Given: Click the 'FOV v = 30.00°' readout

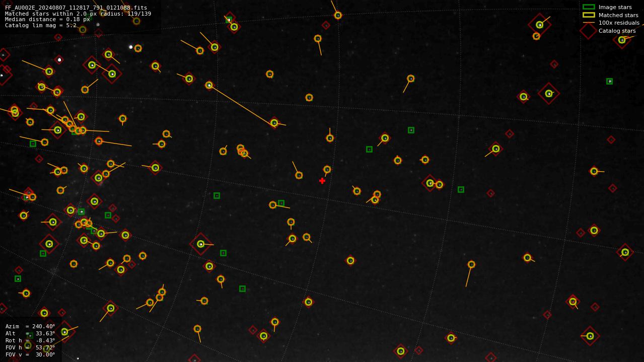Looking at the screenshot, I should (30, 354).
